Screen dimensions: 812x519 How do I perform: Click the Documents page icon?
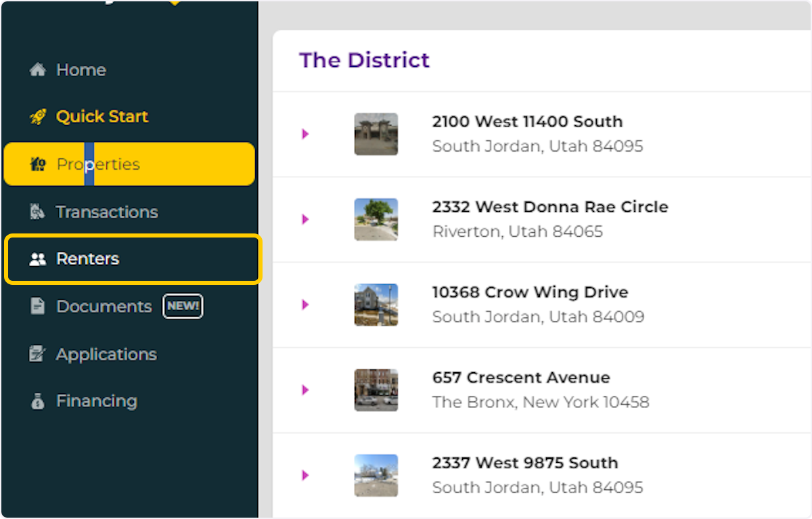tap(36, 306)
